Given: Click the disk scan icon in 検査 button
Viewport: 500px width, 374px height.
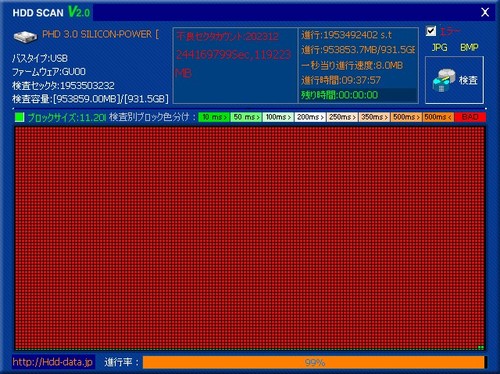Looking at the screenshot, I should tap(444, 80).
